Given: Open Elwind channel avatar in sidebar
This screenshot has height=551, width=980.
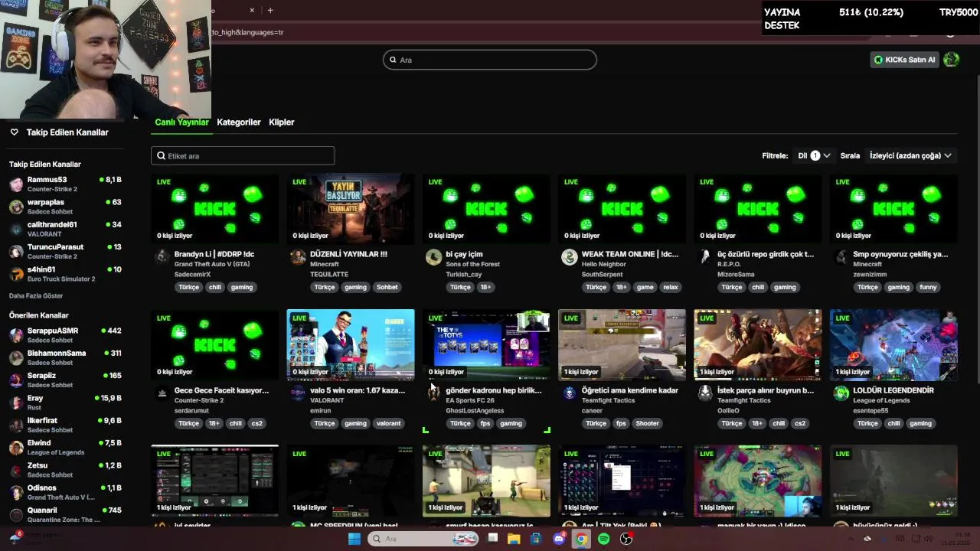Looking at the screenshot, I should (x=16, y=448).
